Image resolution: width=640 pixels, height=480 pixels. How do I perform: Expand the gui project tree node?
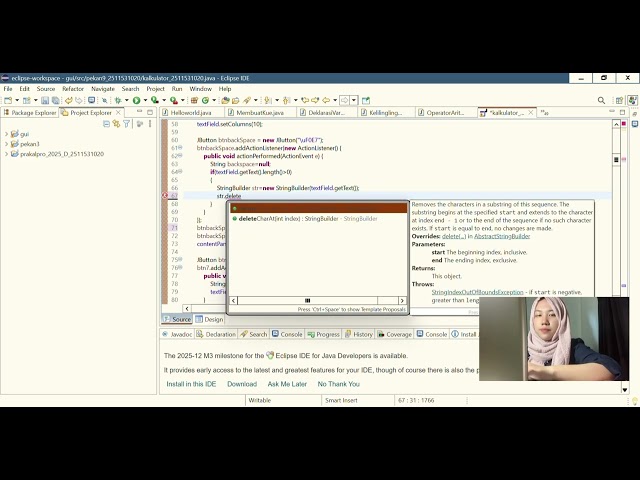[7, 134]
